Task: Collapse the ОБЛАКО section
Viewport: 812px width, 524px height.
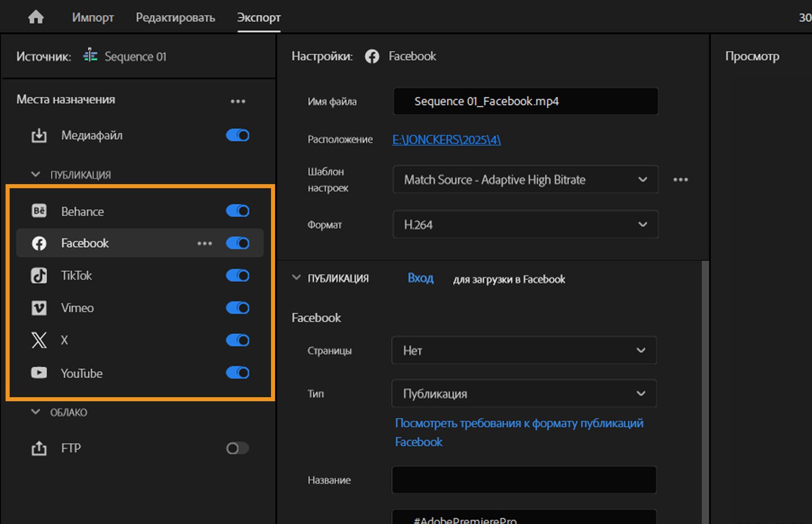Action: point(35,412)
